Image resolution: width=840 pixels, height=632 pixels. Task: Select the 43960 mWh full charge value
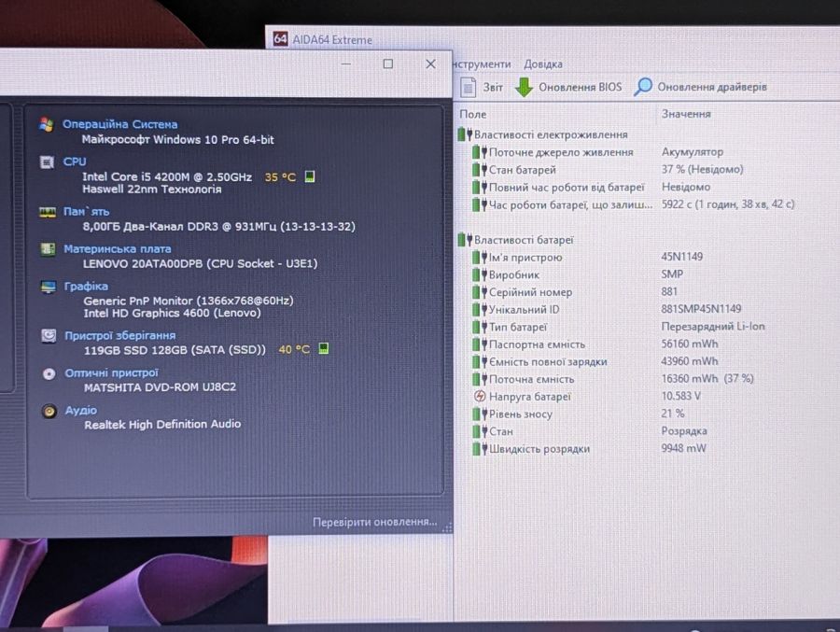(690, 360)
